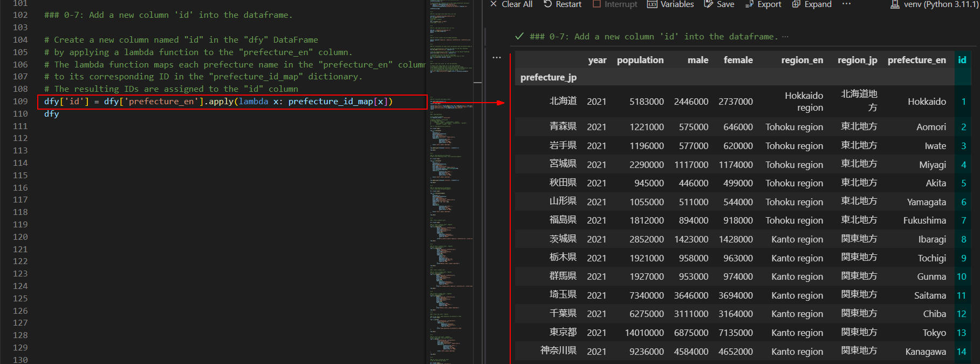Image resolution: width=980 pixels, height=364 pixels.
Task: Click the Clear All X icon
Action: 494,4
